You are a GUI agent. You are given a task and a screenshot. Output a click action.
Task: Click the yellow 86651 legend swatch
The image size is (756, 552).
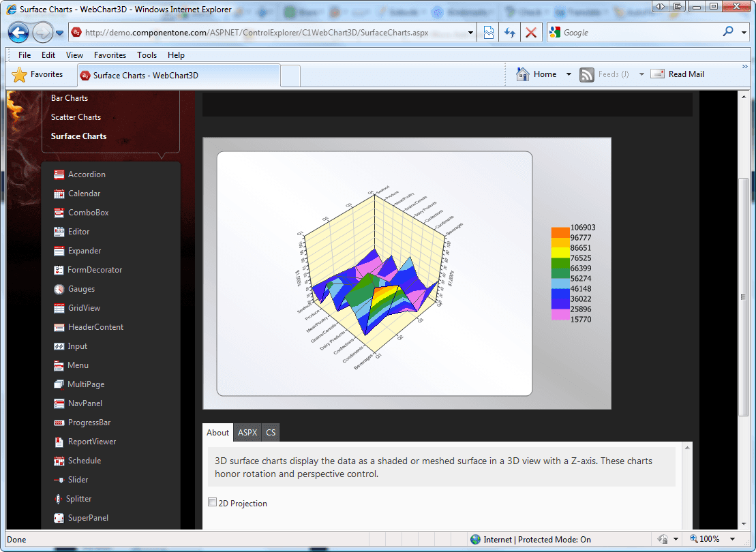tap(560, 253)
